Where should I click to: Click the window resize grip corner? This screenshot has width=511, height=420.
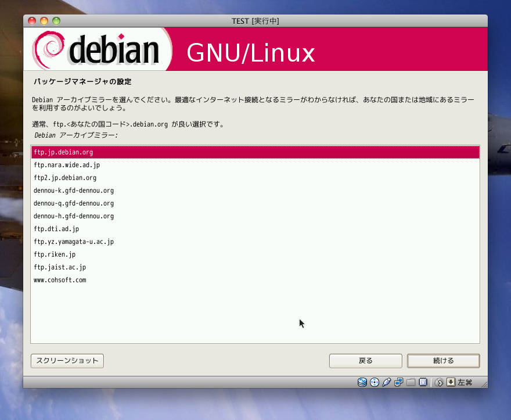(484, 385)
